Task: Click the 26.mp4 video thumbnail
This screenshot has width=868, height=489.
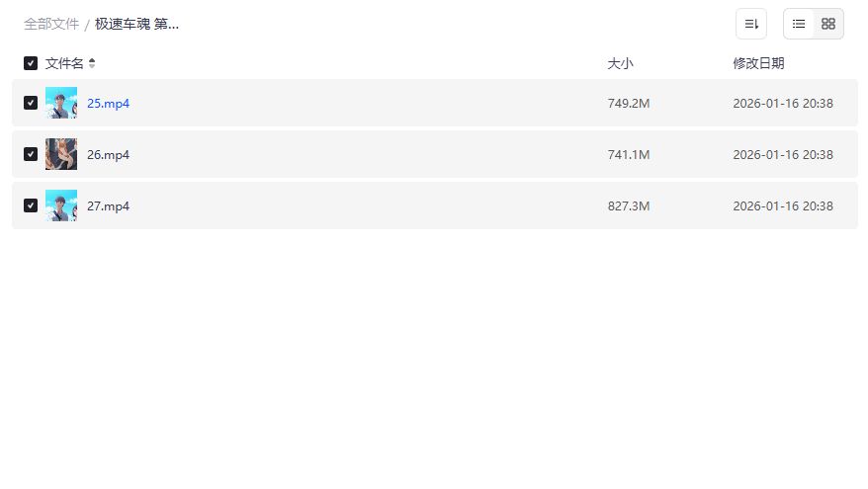Action: coord(61,154)
